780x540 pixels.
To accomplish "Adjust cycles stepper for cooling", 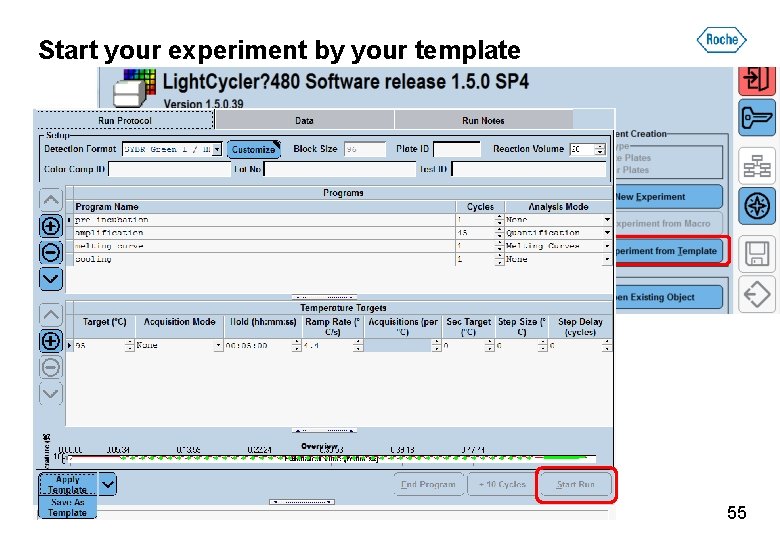I will tap(499, 259).
